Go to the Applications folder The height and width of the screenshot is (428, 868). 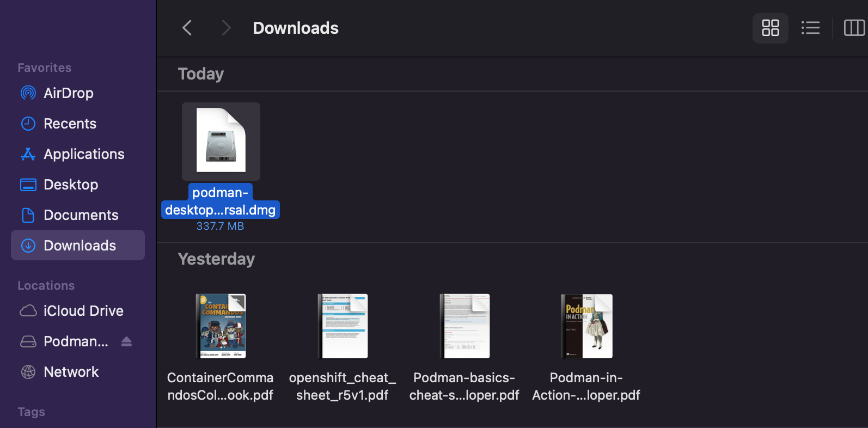tap(84, 154)
